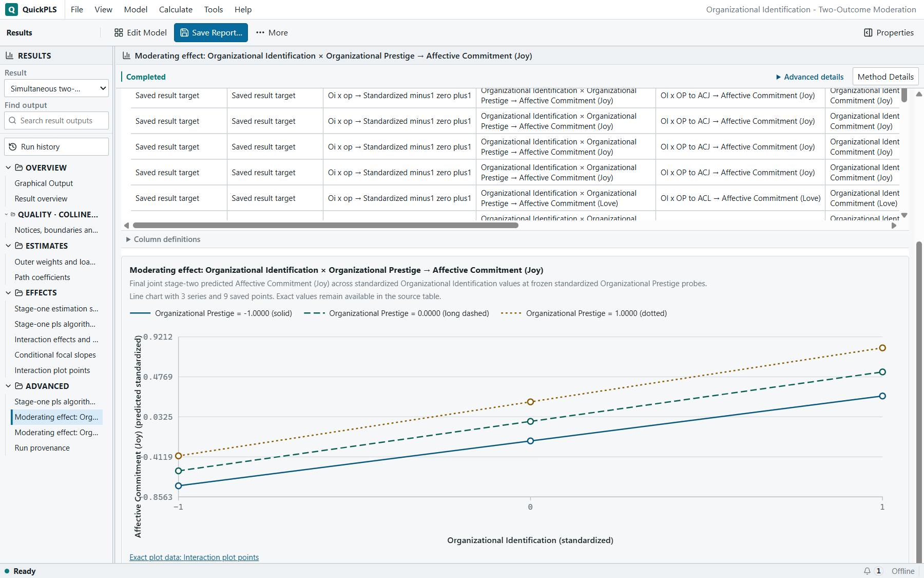Select Run provenance item
This screenshot has height=578, width=924.
click(x=42, y=448)
